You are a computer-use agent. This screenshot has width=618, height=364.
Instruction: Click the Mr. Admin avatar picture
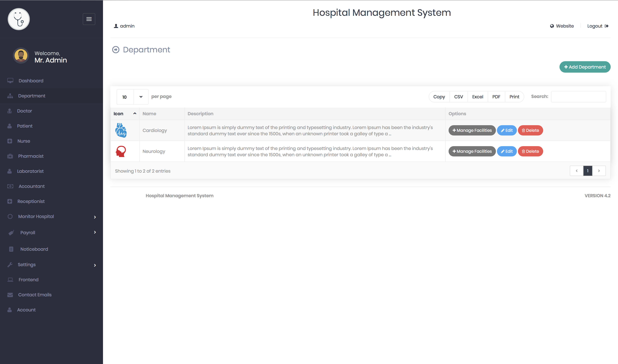pos(21,56)
